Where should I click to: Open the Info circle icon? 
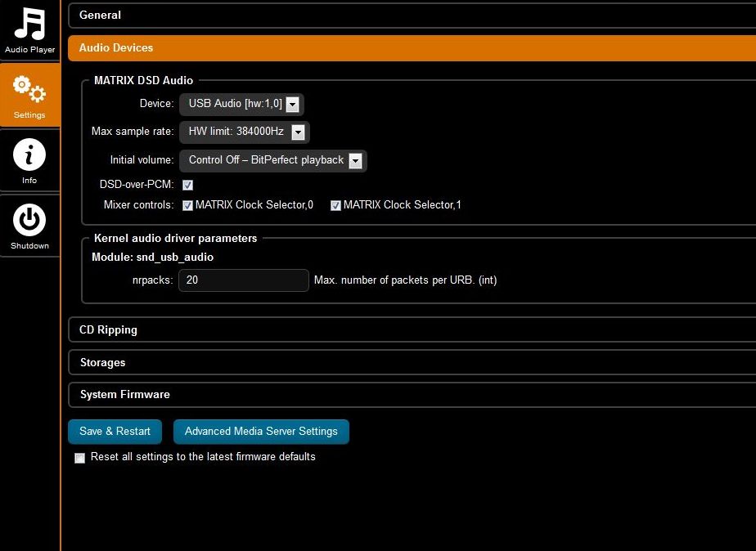pos(29,155)
